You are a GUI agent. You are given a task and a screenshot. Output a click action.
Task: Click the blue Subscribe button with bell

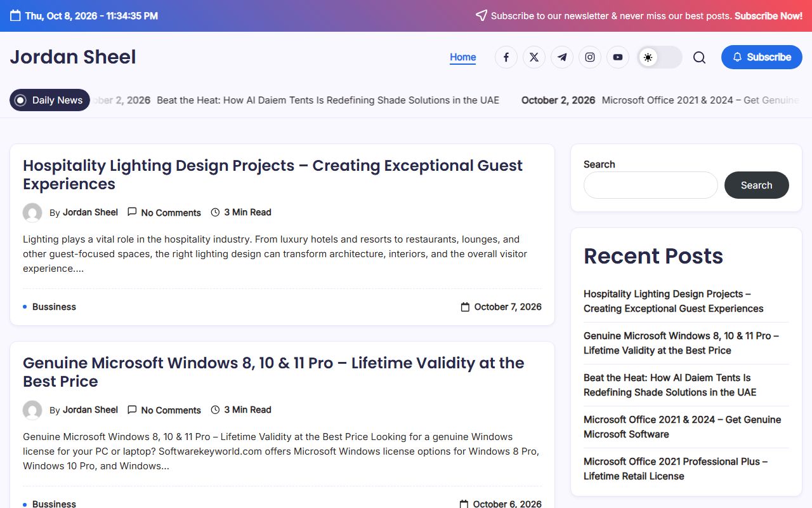coord(762,57)
